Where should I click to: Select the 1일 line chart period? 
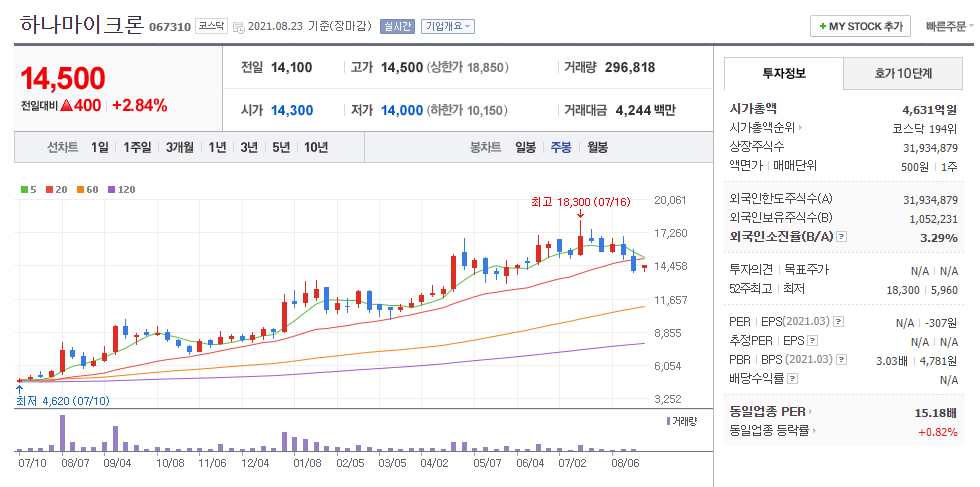point(99,148)
